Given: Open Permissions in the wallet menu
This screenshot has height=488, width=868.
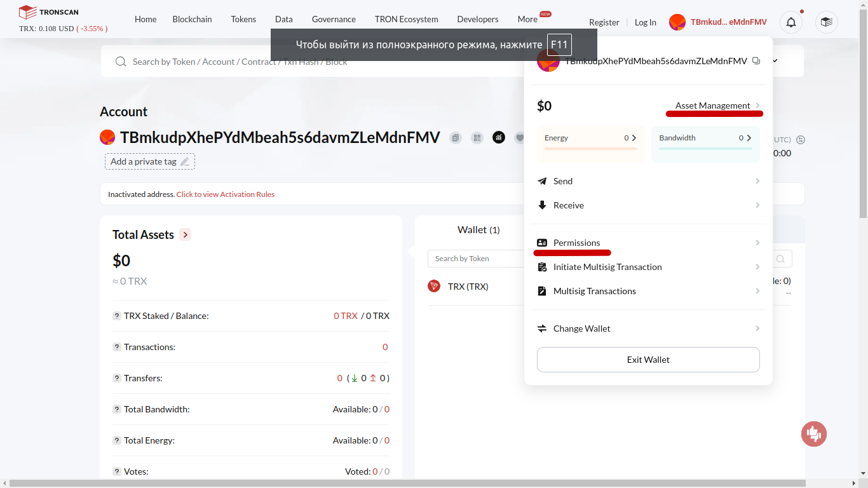Looking at the screenshot, I should [x=648, y=243].
